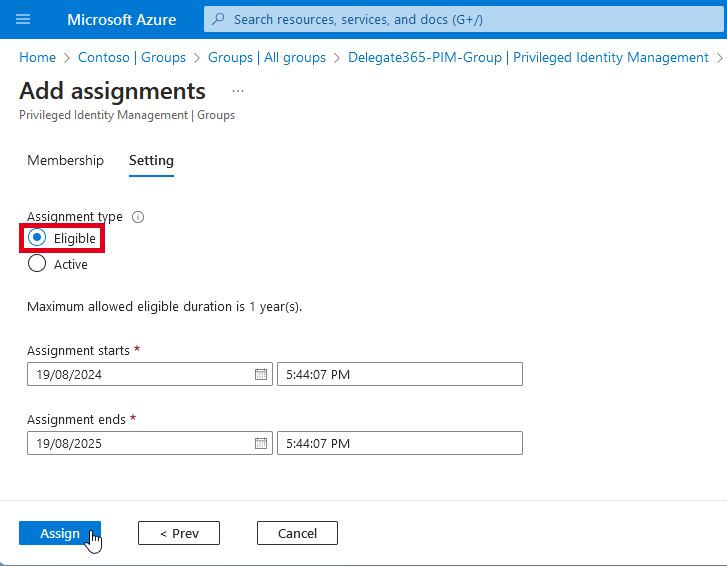This screenshot has width=727, height=566.
Task: Click the Assignment starts time field
Action: tap(399, 374)
